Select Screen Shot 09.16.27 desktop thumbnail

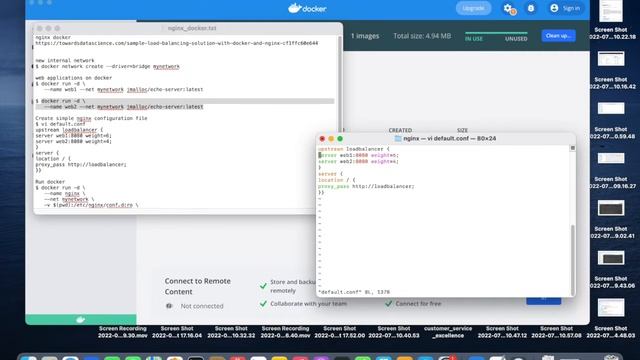[611, 159]
